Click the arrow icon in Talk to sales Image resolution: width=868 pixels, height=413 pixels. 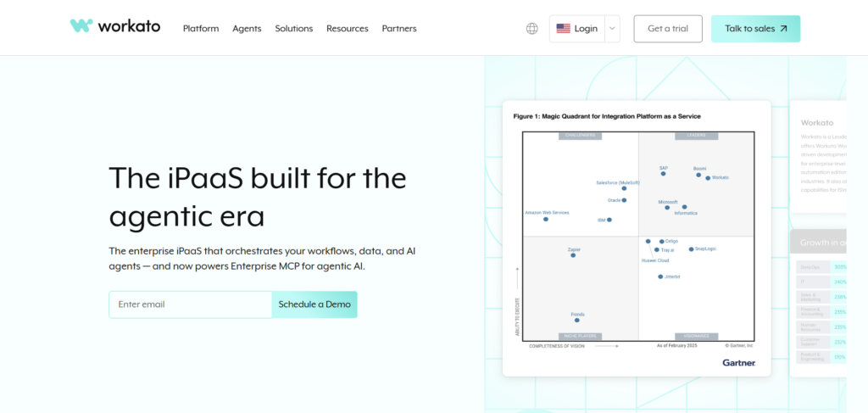(783, 28)
